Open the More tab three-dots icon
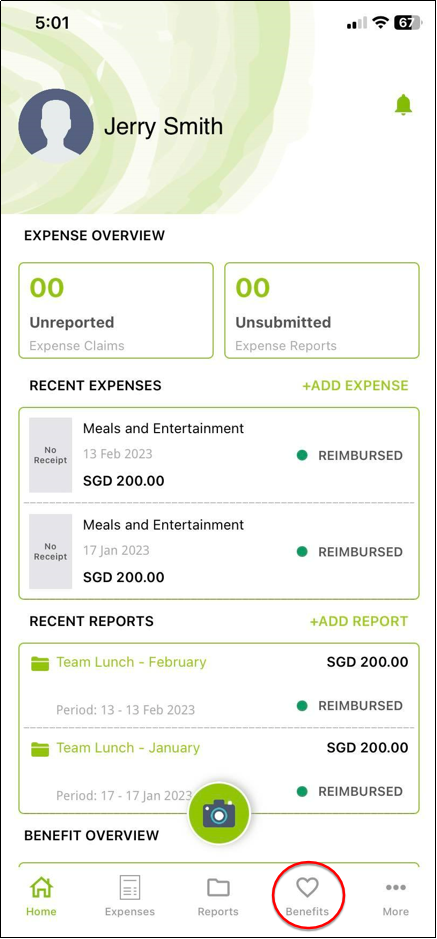Screen dimensions: 437x939 click(396, 887)
